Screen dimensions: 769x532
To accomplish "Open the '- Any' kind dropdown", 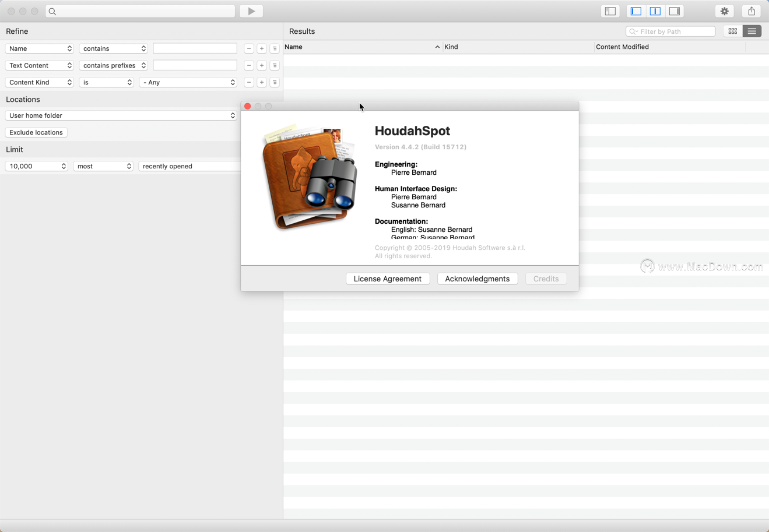I will [188, 82].
